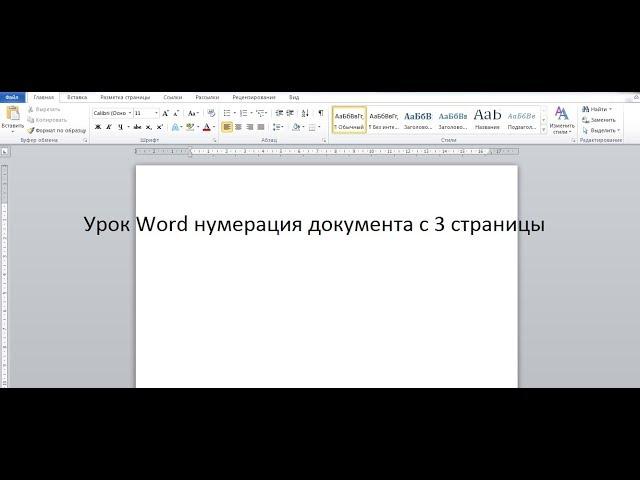Click the Cut (Вырезать) scissors icon

(31, 109)
